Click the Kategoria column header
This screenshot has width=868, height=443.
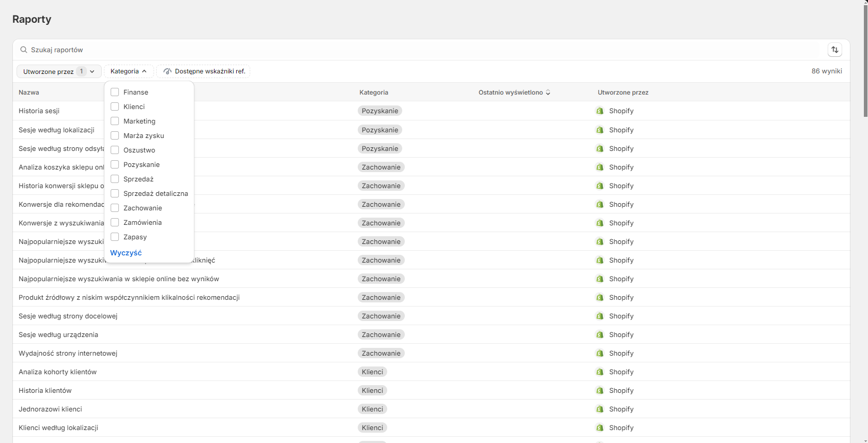click(374, 93)
